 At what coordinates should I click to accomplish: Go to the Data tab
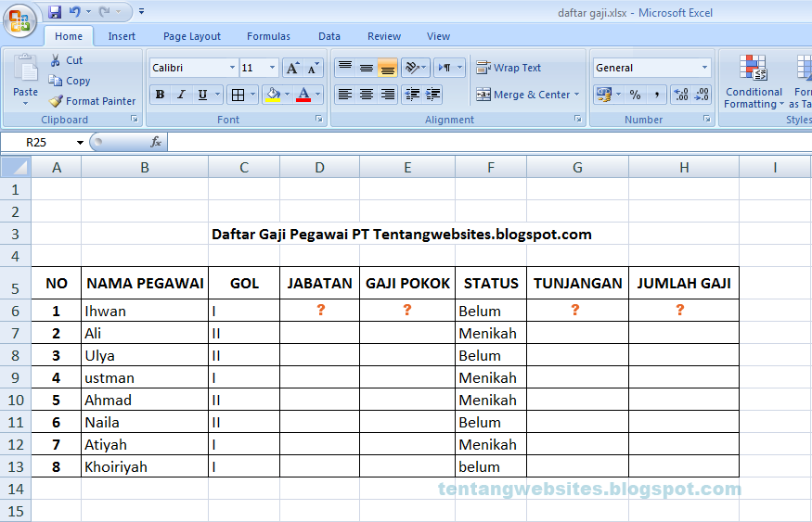pyautogui.click(x=329, y=36)
